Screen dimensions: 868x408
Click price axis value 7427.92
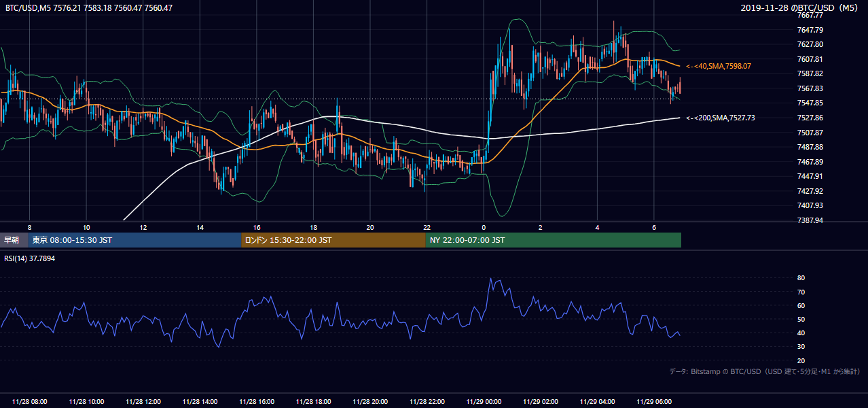810,191
